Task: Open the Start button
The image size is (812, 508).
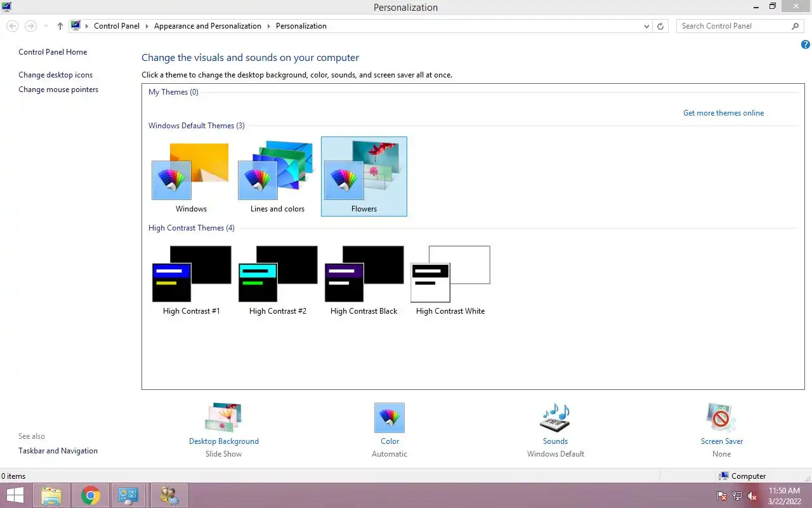Action: [15, 495]
